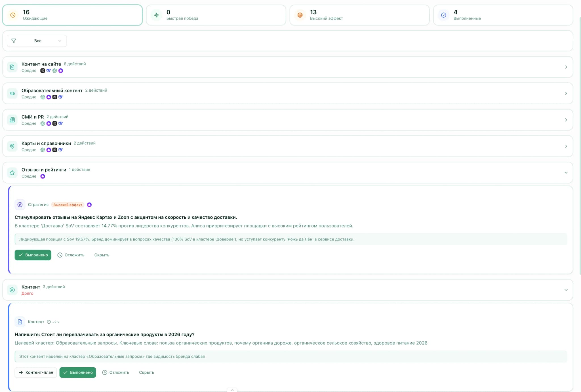The width and height of the screenshot is (581, 392).
Task: Collapse the Контент section with 3 действий
Action: click(566, 290)
